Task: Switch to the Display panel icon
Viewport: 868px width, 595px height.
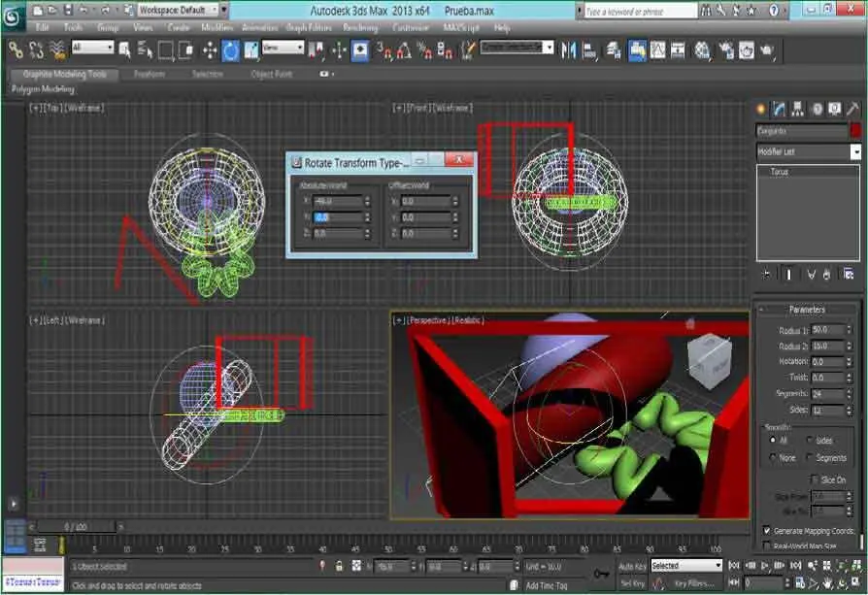Action: [835, 109]
